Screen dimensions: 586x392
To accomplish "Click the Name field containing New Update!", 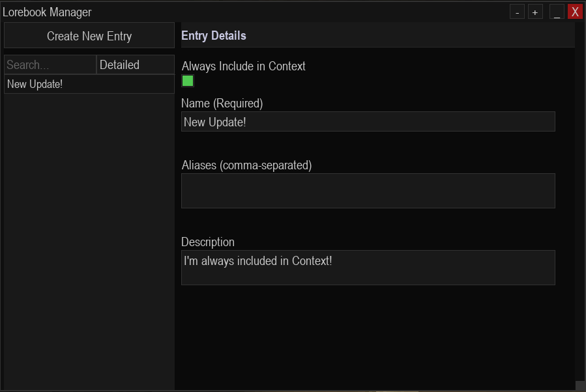I will pos(368,122).
